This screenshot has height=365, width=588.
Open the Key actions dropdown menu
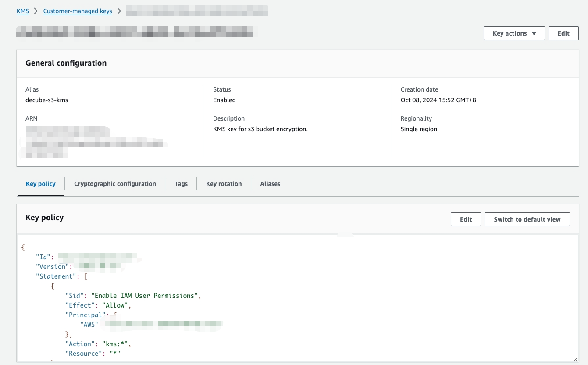514,33
